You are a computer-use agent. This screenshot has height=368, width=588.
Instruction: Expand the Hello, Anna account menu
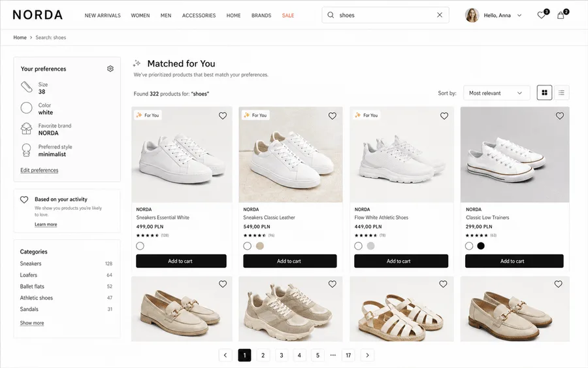519,16
